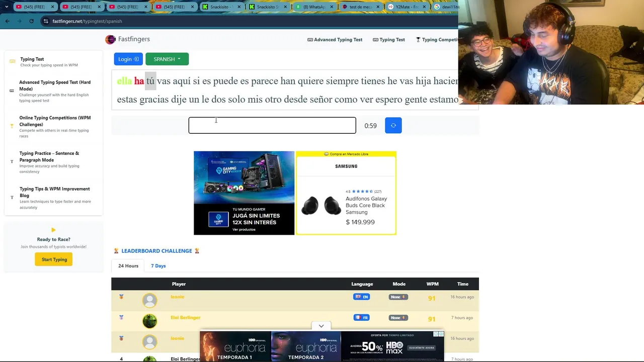Open Eloi Berlinger's profile in the FR row
This screenshot has width=644, height=362.
[185, 317]
